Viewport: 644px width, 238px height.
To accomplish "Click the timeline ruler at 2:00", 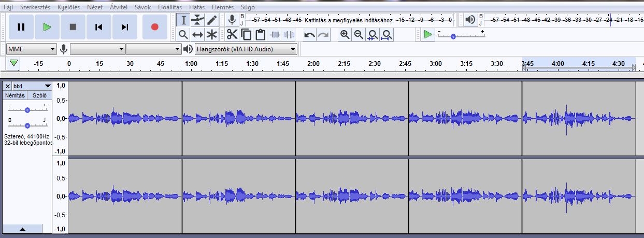I will (313, 64).
